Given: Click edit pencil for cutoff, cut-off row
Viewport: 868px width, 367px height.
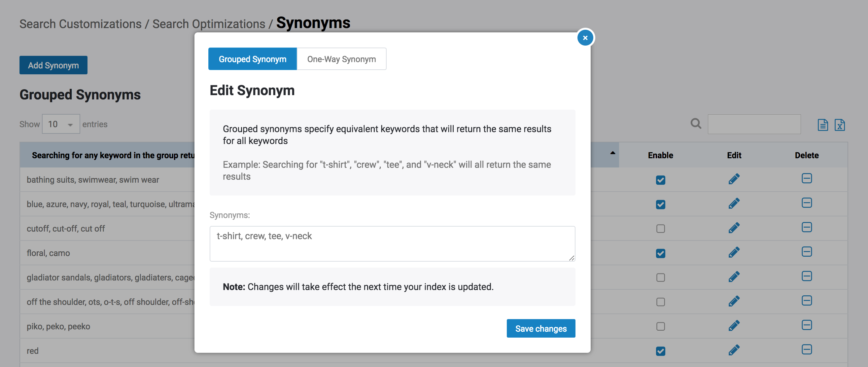Looking at the screenshot, I should coord(734,228).
